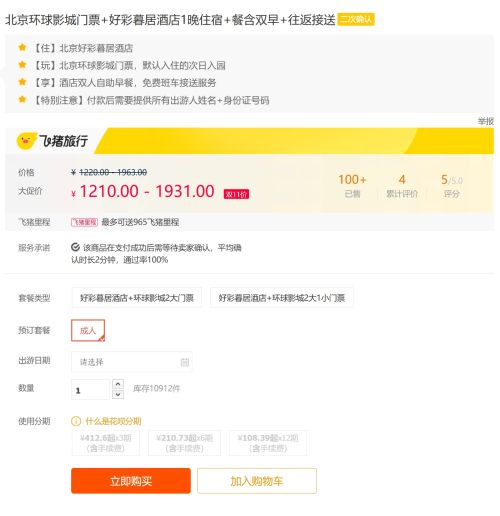This screenshot has height=516, width=500.
Task: Click the 加入购物车 button
Action: [257, 481]
